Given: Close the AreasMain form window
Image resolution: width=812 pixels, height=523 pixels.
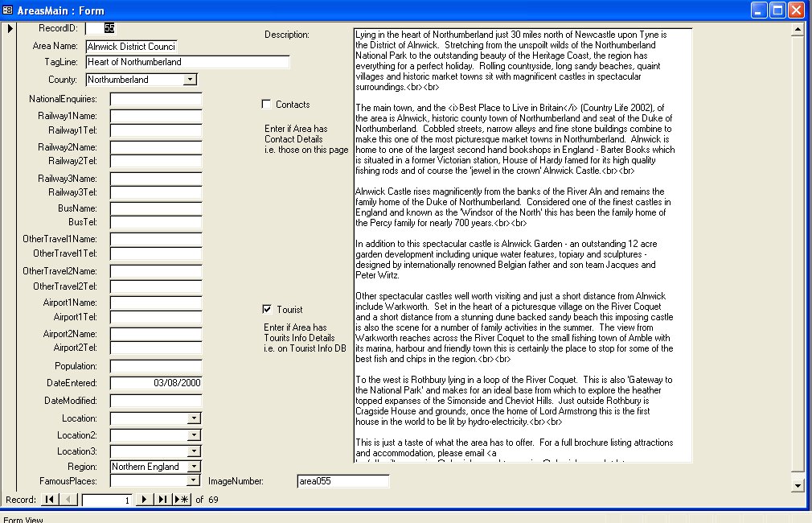Looking at the screenshot, I should click(796, 10).
